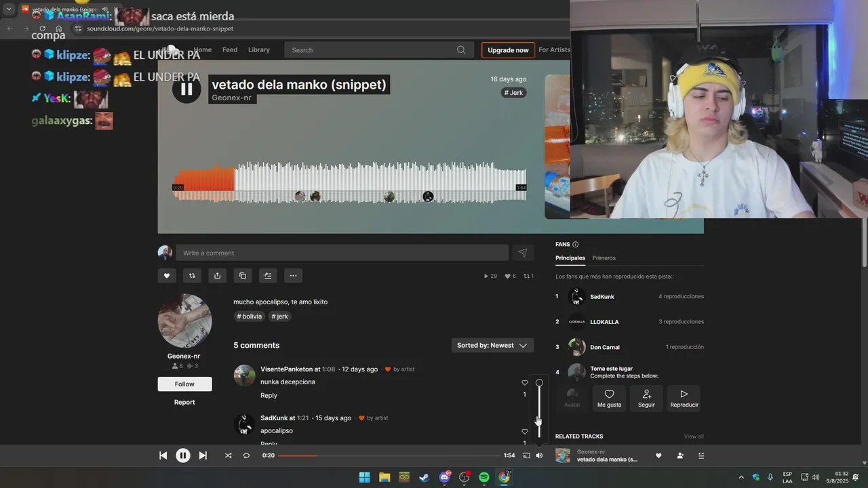Image resolution: width=868 pixels, height=488 pixels.
Task: Open the LLOKALLA fan profile
Action: [604, 322]
